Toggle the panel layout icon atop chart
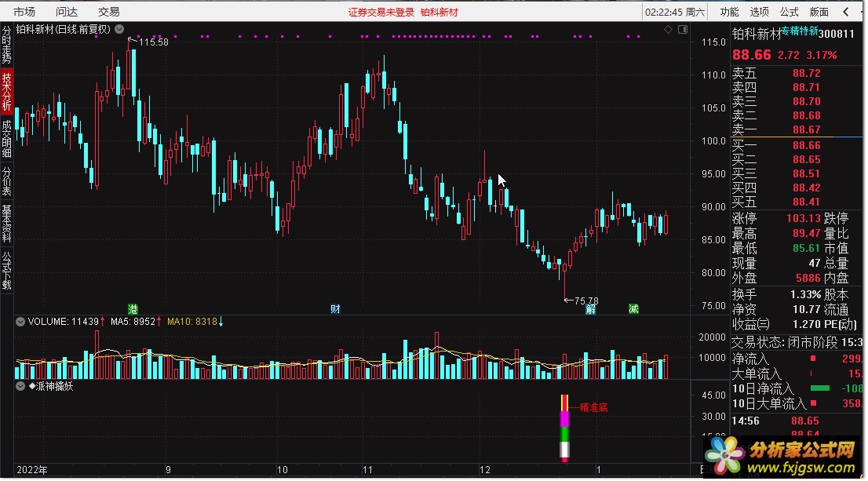Image resolution: width=868 pixels, height=481 pixels. click(683, 29)
